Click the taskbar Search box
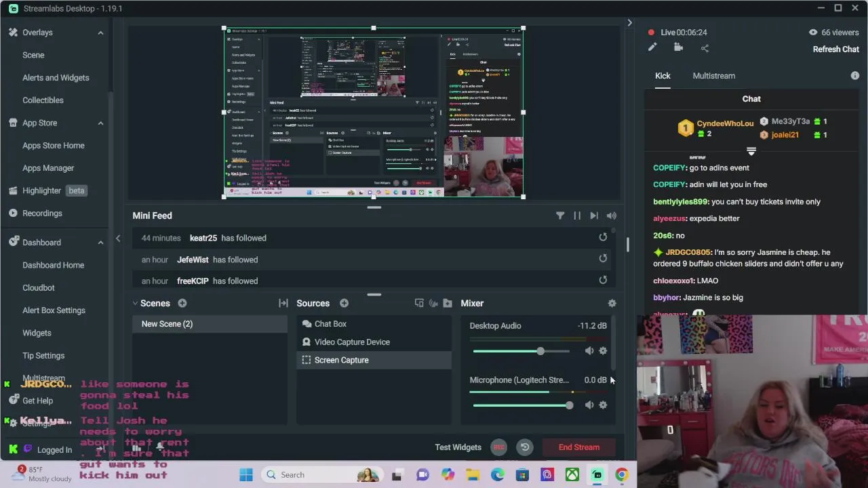 pyautogui.click(x=322, y=475)
